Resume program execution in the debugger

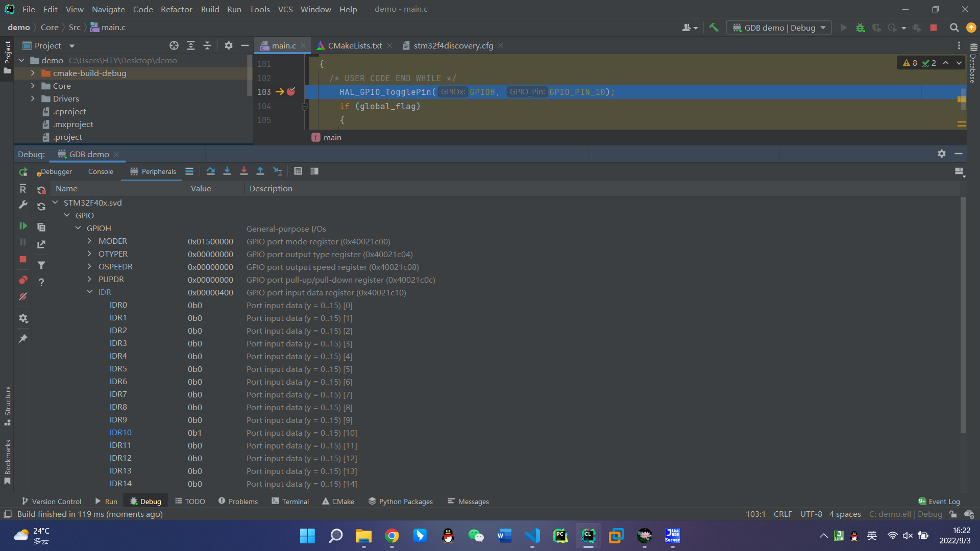(x=22, y=226)
